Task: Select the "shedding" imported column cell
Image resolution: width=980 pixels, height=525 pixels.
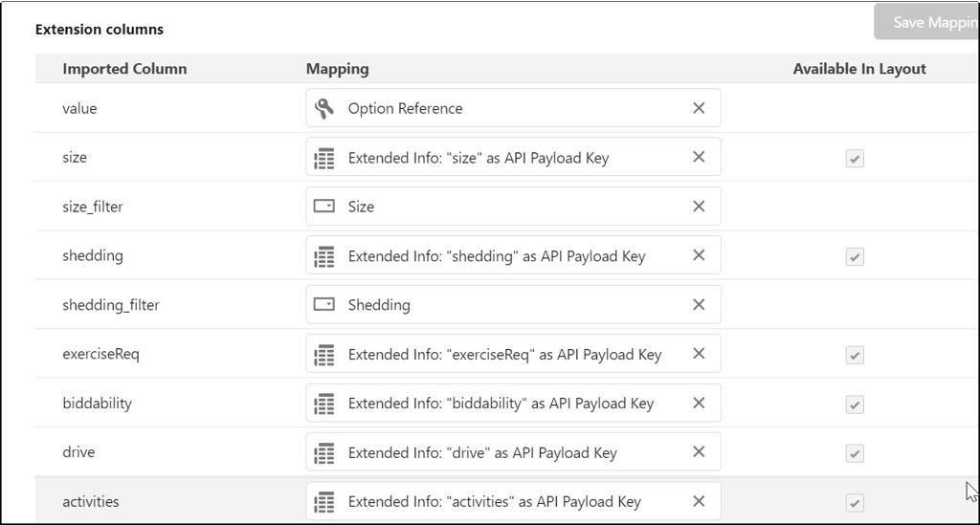Action: point(93,255)
